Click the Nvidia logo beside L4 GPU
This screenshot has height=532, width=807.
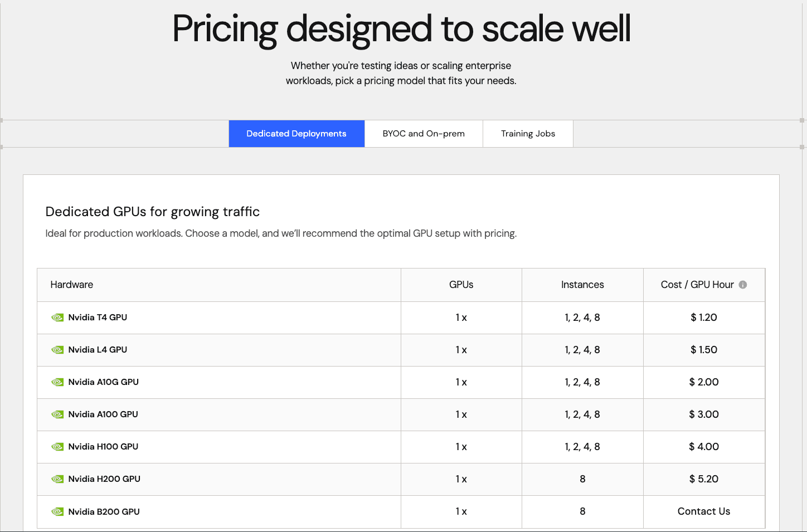coord(57,350)
